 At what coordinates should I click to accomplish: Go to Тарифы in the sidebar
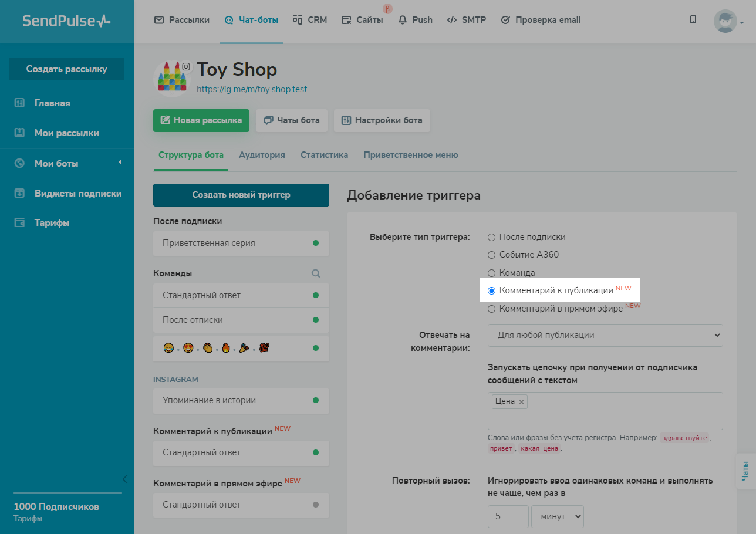(x=52, y=223)
